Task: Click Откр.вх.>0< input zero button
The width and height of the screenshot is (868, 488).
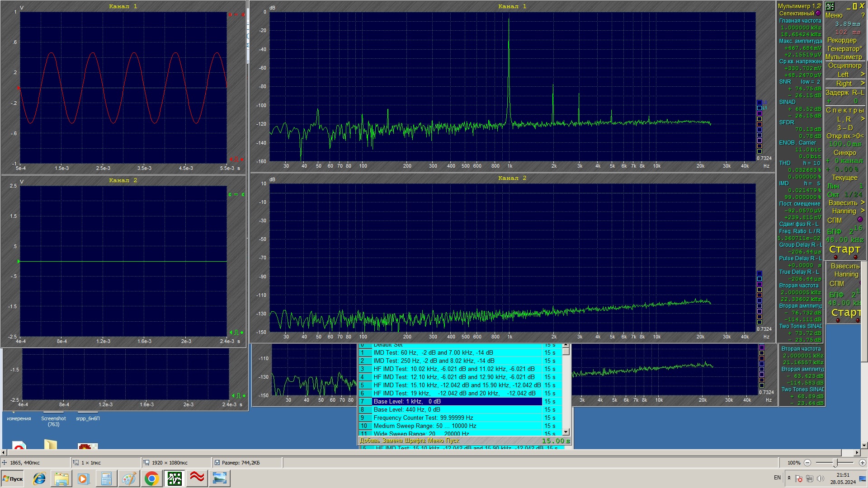Action: point(845,136)
